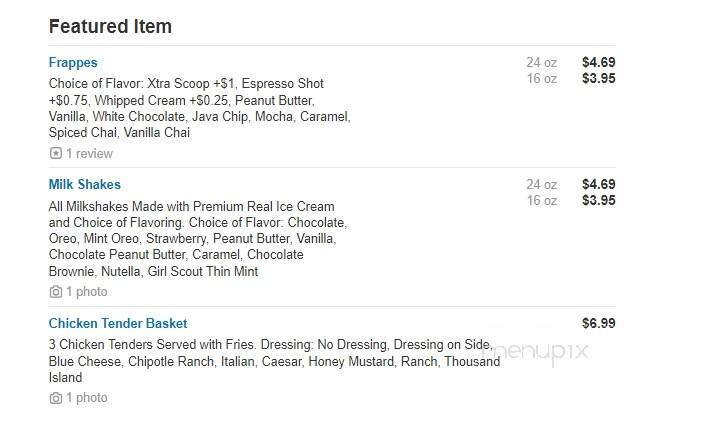Viewport: 714px width, 434px height.
Task: Click the camera icon under Milk Shakes
Action: point(55,292)
